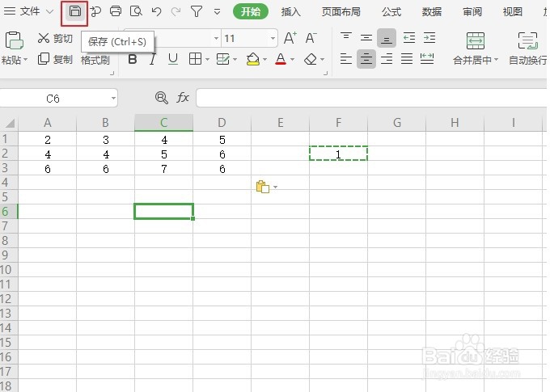Click the 复制 copy button
Viewport: 550px width, 392px height.
55,59
